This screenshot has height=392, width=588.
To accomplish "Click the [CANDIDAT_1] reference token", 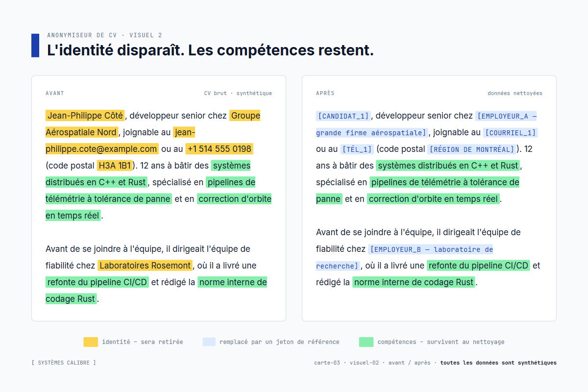I will (343, 116).
